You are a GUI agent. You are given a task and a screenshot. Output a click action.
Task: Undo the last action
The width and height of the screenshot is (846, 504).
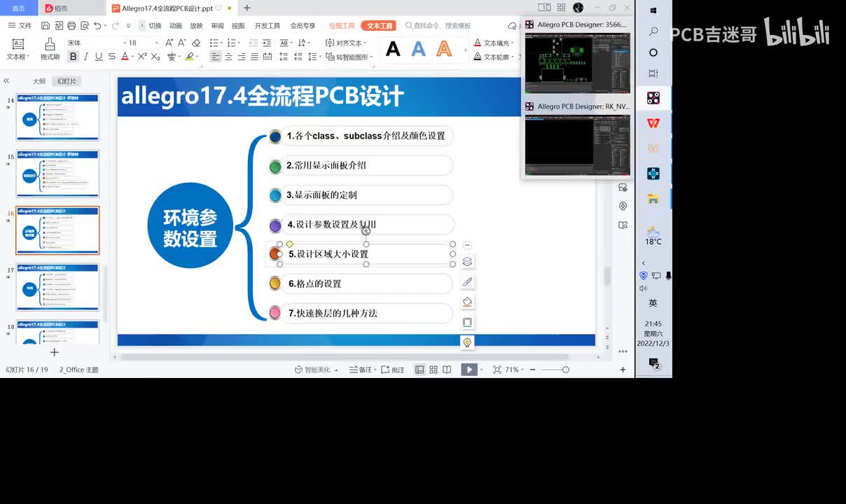pyautogui.click(x=97, y=25)
